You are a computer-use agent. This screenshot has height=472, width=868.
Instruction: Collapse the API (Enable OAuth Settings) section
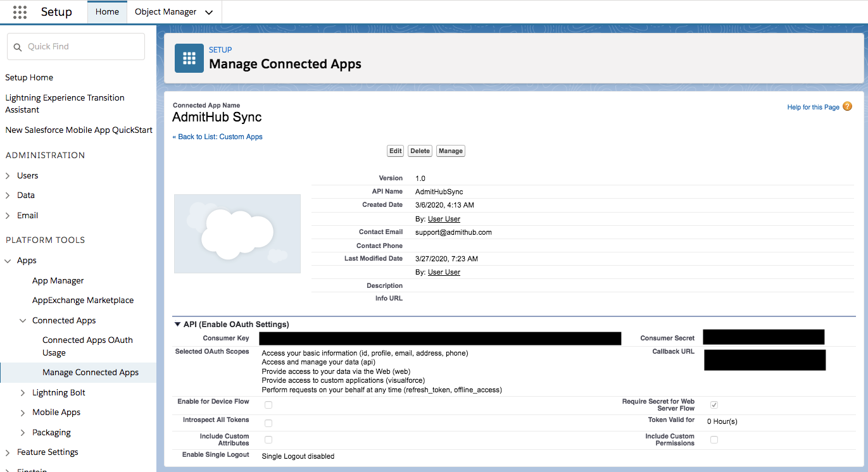pos(177,324)
